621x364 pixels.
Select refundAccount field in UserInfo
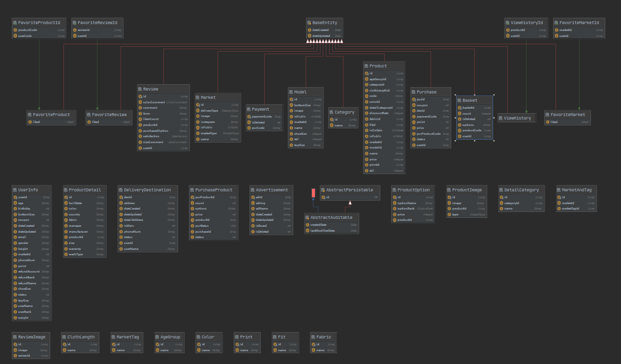pyautogui.click(x=29, y=272)
